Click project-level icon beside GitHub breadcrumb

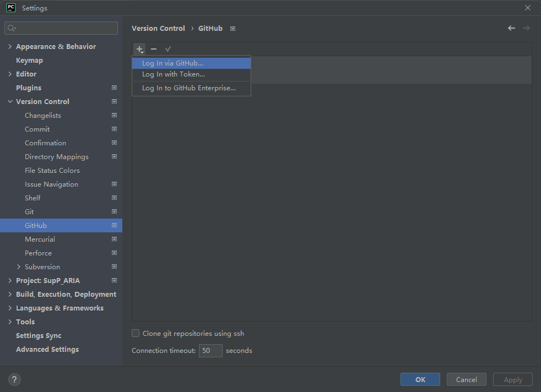point(232,29)
